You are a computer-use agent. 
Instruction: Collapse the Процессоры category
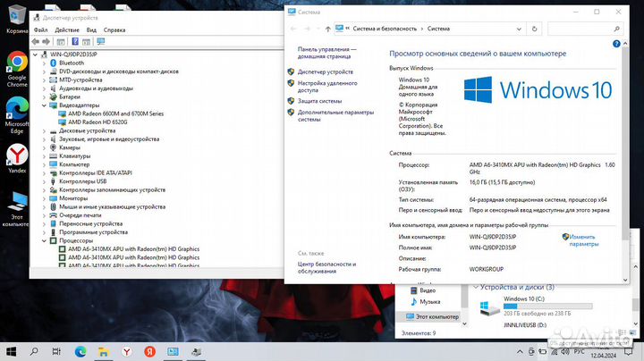(x=44, y=240)
